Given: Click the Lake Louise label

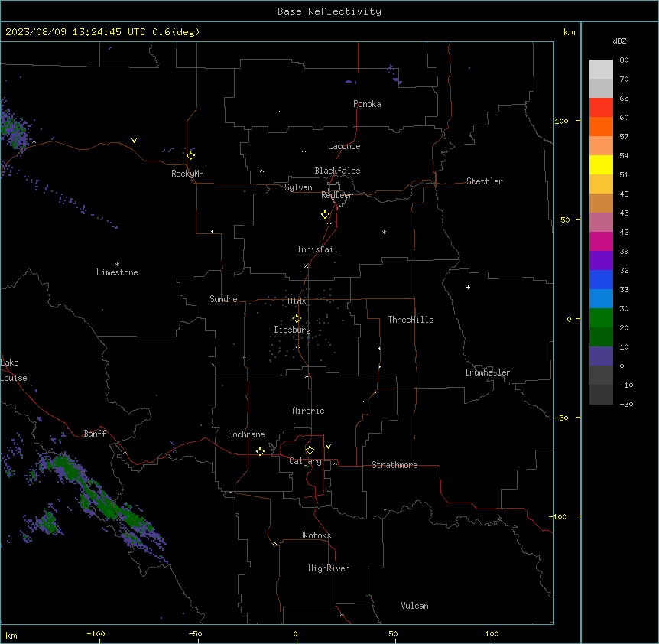Looking at the screenshot, I should coord(14,370).
